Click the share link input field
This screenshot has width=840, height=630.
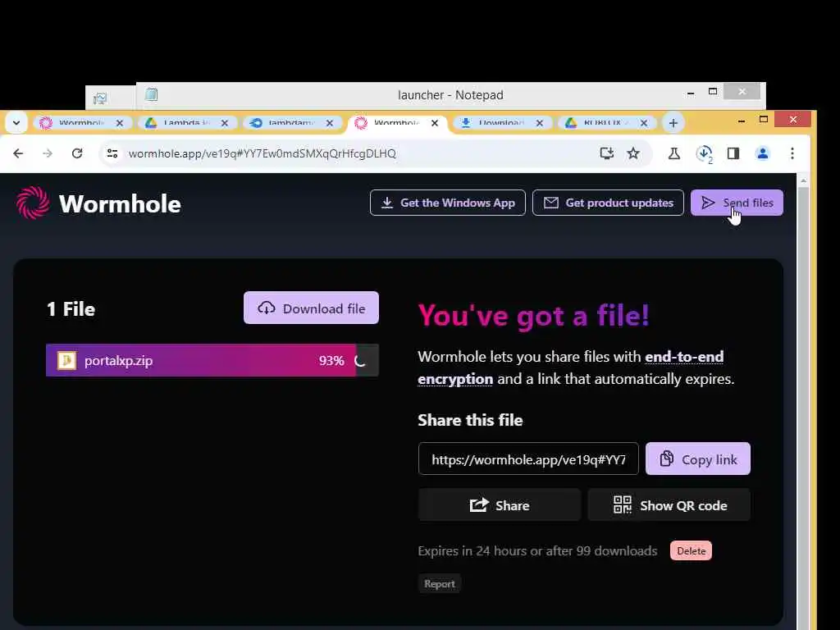528,459
